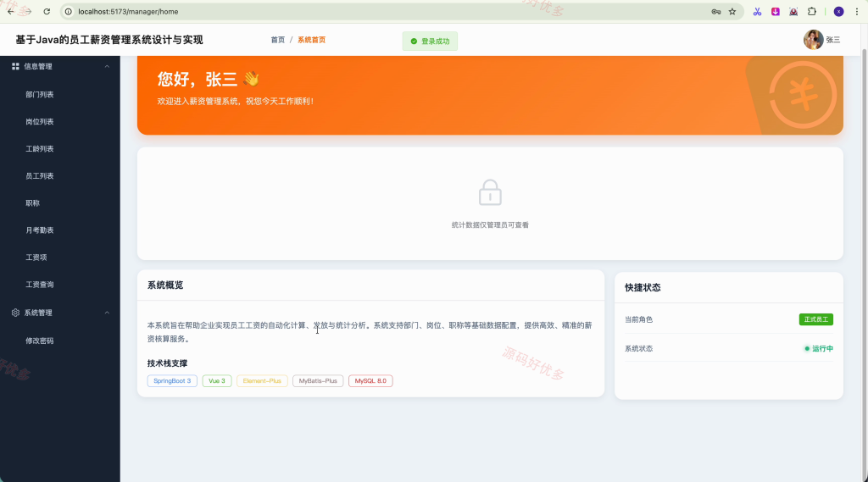Collapse the 系统管理 menu chevron
Image resolution: width=868 pixels, height=482 pixels.
tap(107, 313)
